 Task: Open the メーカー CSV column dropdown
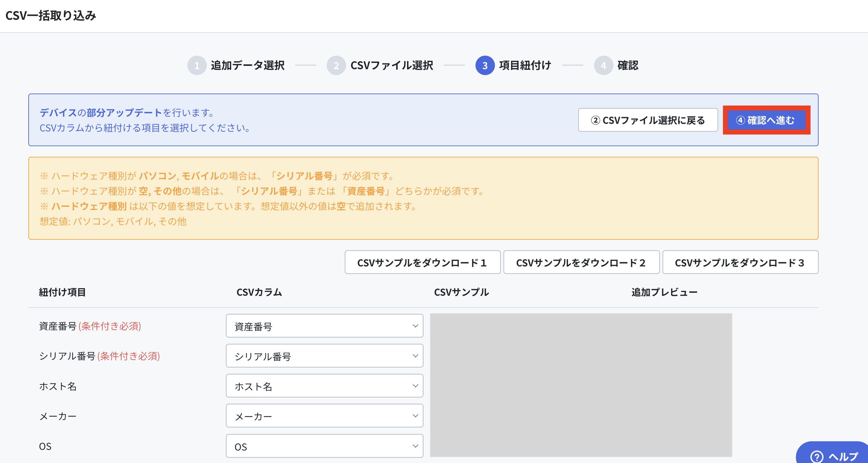tap(324, 416)
